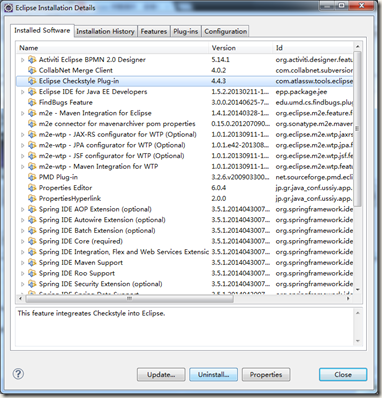Expand the Eclipse IDE for Java EE Developers node
The height and width of the screenshot is (398, 382).
click(23, 92)
